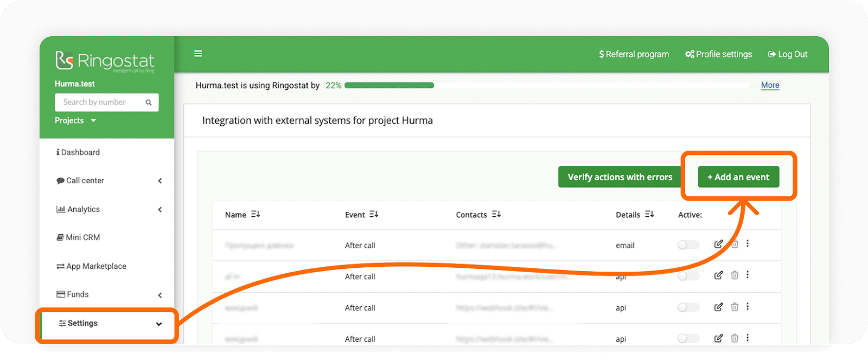Click the Active: column header
The image size is (868, 360).
point(690,215)
